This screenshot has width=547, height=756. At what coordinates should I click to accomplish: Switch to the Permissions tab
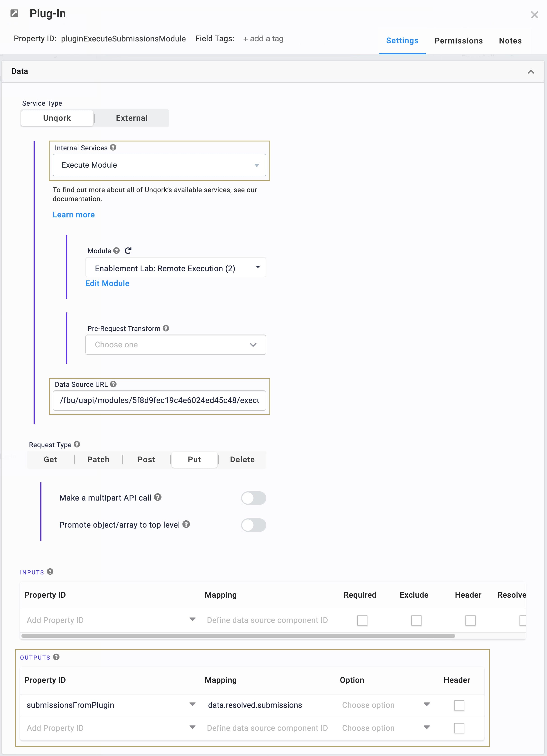click(458, 41)
